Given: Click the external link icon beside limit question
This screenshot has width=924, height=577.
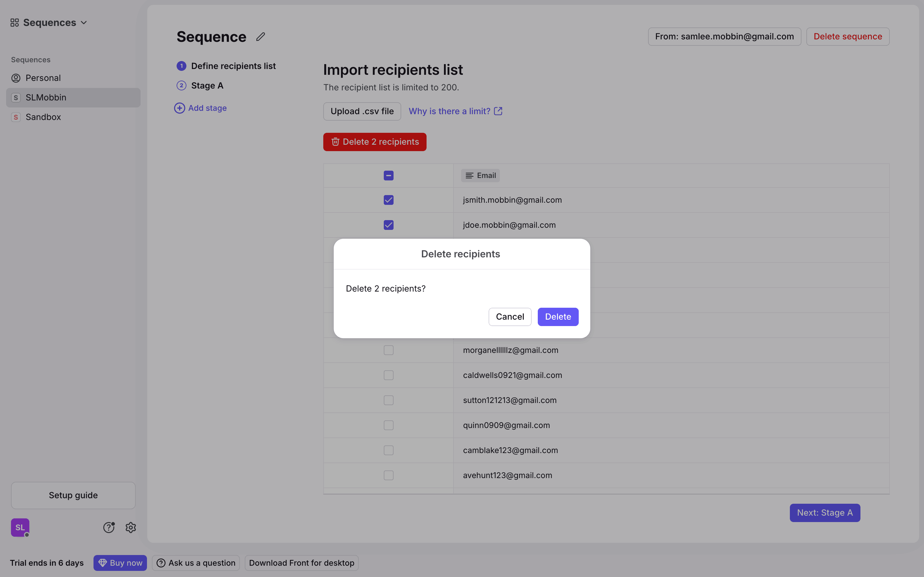Looking at the screenshot, I should click(x=498, y=111).
